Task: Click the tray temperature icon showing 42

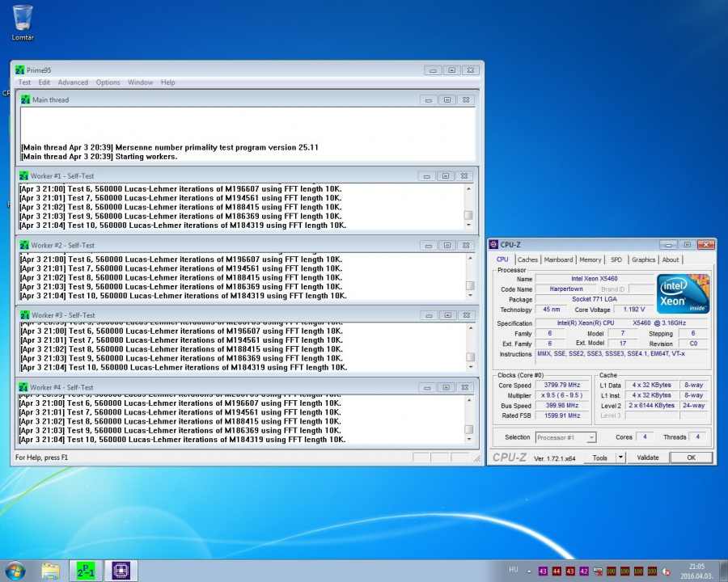Action: pyautogui.click(x=583, y=571)
